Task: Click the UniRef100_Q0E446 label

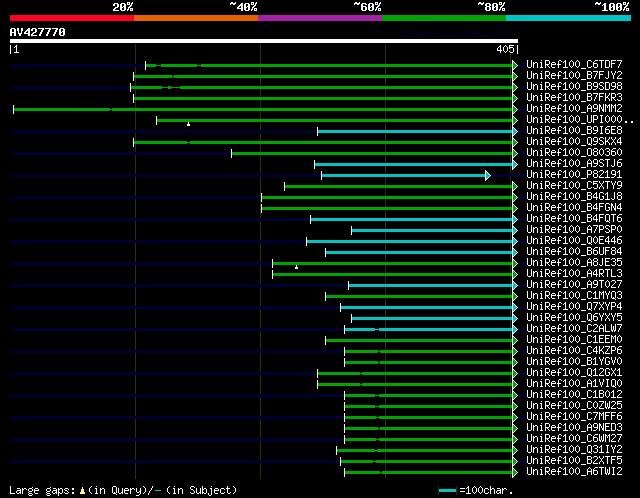Action: [574, 241]
